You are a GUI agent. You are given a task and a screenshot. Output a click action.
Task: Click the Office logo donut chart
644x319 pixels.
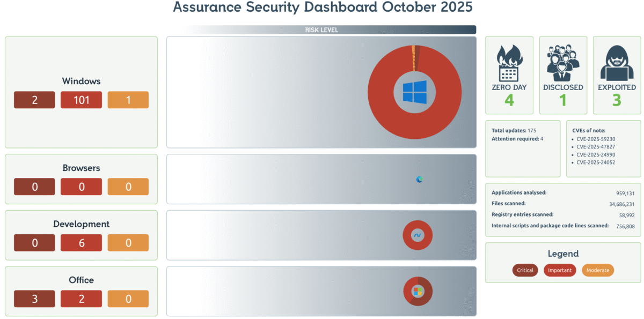point(418,291)
